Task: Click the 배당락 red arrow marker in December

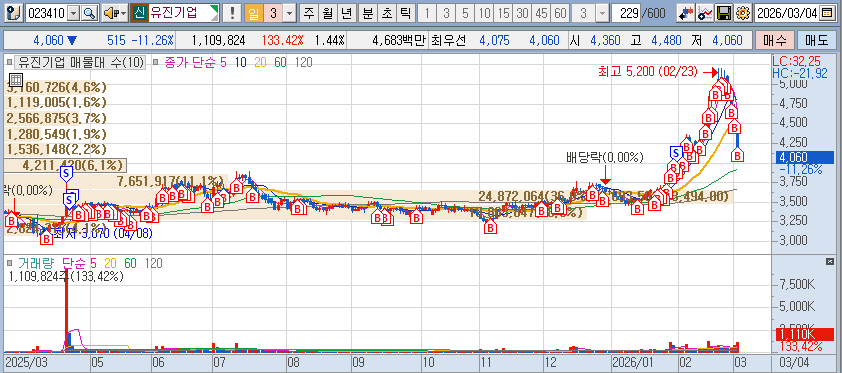Action: click(605, 174)
